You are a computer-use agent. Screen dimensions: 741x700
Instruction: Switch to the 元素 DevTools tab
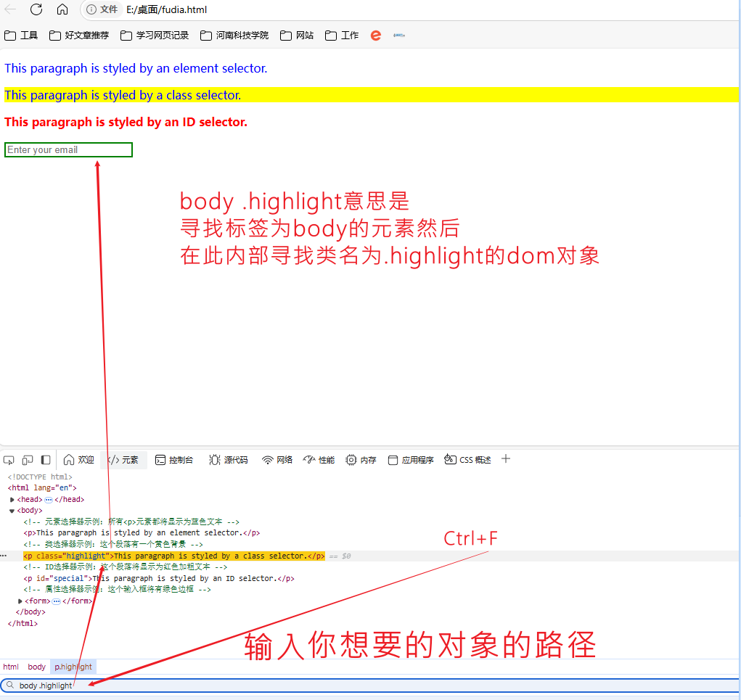(x=124, y=460)
